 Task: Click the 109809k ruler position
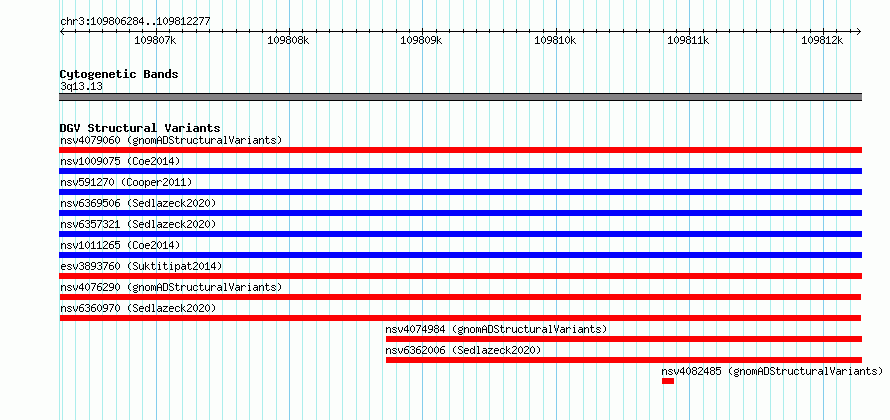[422, 40]
